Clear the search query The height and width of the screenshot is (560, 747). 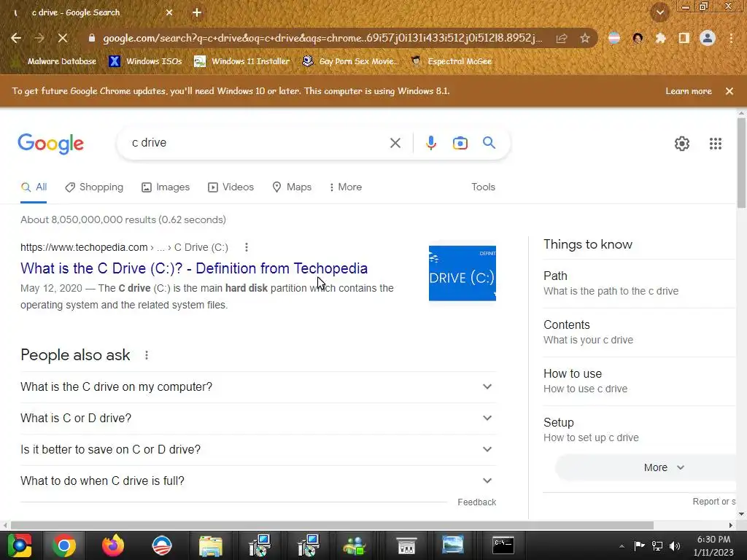[395, 143]
